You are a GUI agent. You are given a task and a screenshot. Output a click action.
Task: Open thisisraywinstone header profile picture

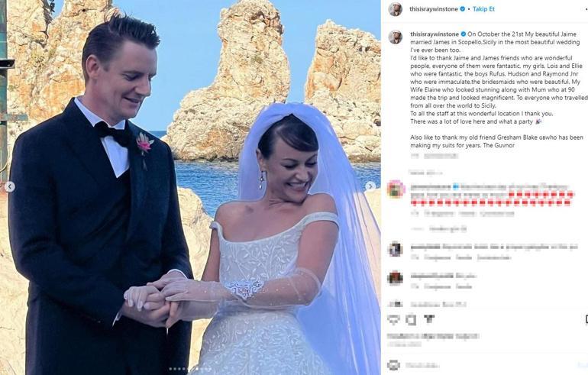(x=396, y=9)
